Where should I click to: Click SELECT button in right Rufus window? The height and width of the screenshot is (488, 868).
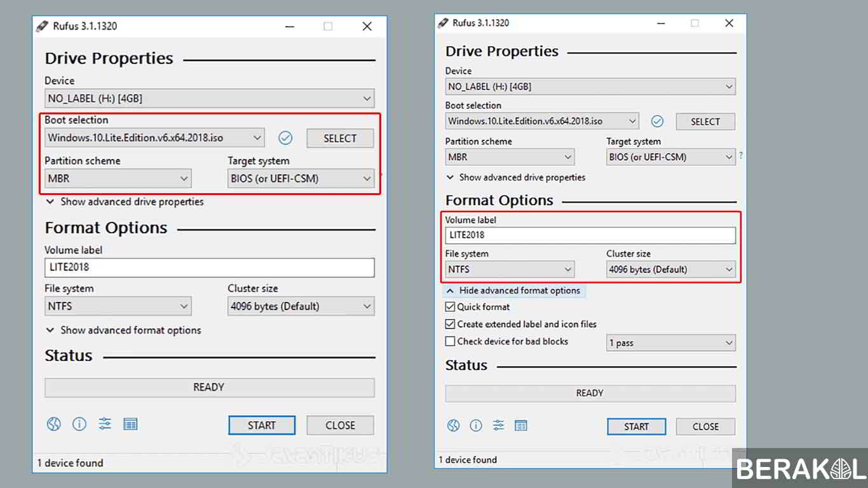(705, 121)
